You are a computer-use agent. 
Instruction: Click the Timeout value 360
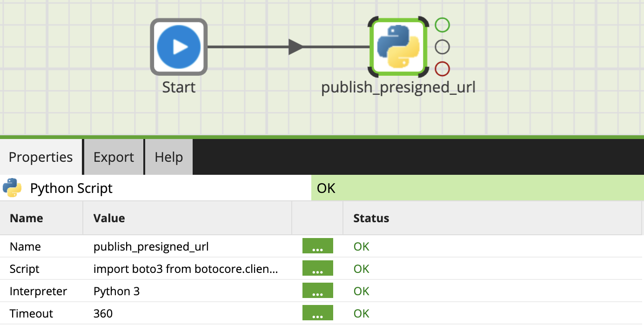coord(103,313)
